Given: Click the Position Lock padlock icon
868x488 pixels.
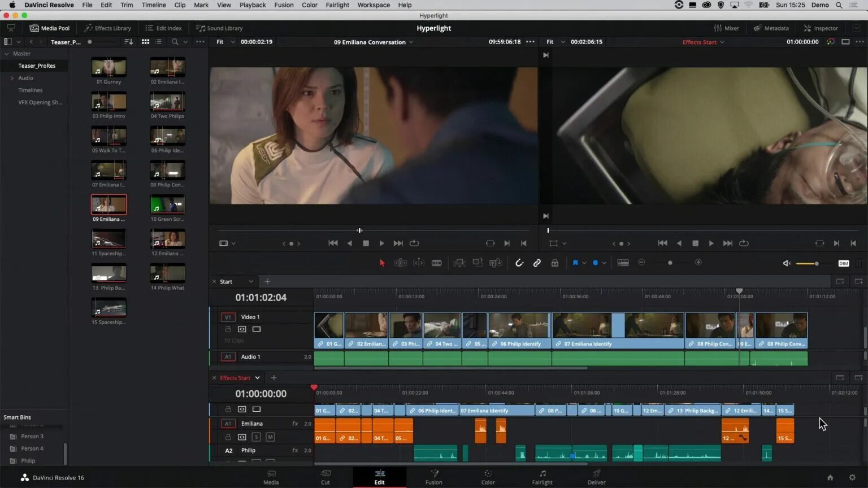Looking at the screenshot, I should 555,263.
